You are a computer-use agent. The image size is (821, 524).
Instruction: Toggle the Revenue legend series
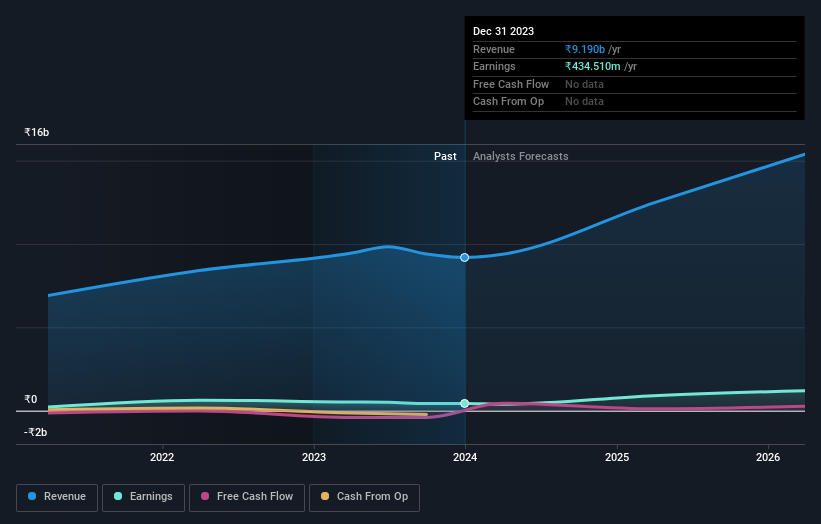(x=57, y=497)
